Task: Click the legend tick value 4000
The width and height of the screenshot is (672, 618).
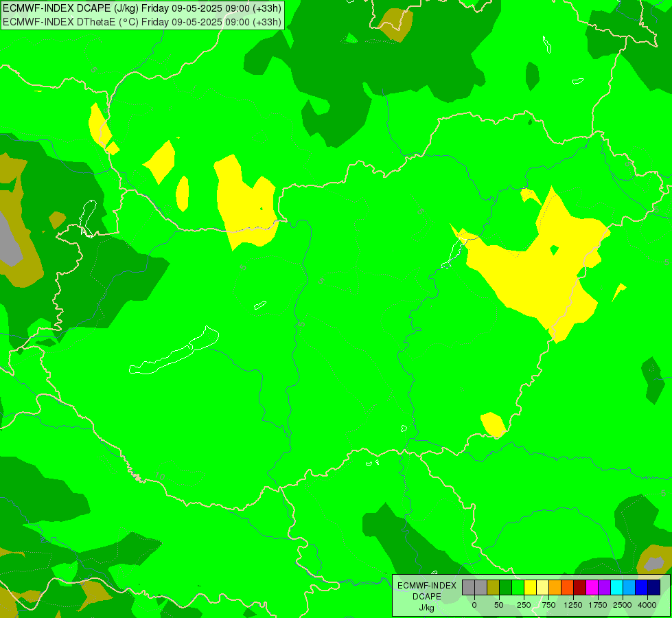Action: click(647, 605)
